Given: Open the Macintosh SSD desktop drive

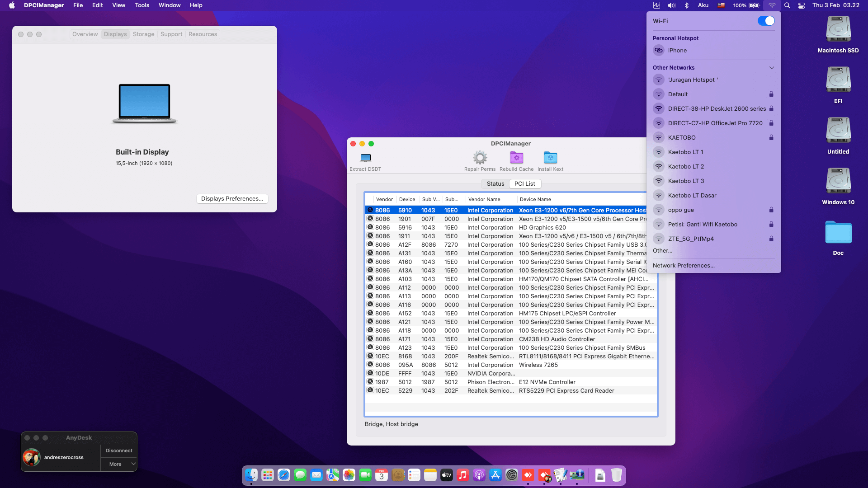Looking at the screenshot, I should [x=838, y=30].
